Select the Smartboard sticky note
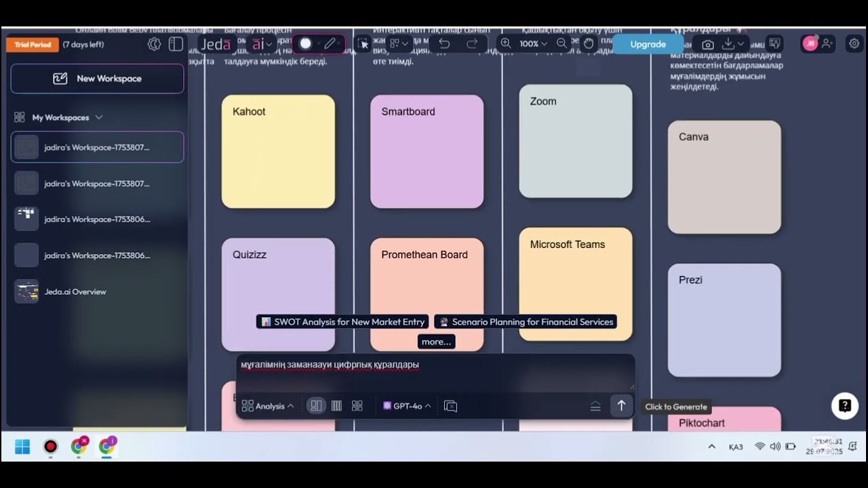The image size is (868, 488). [427, 152]
